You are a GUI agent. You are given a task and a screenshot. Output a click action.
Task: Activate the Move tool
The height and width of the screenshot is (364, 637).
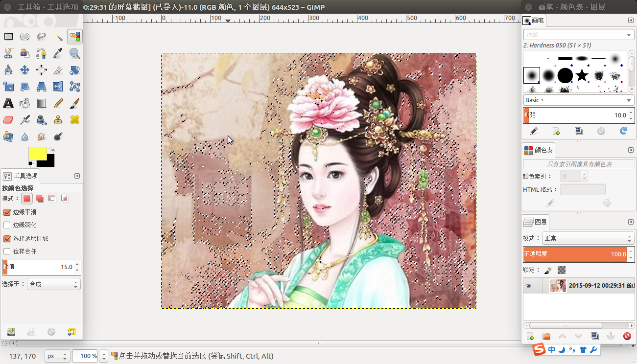tap(25, 70)
